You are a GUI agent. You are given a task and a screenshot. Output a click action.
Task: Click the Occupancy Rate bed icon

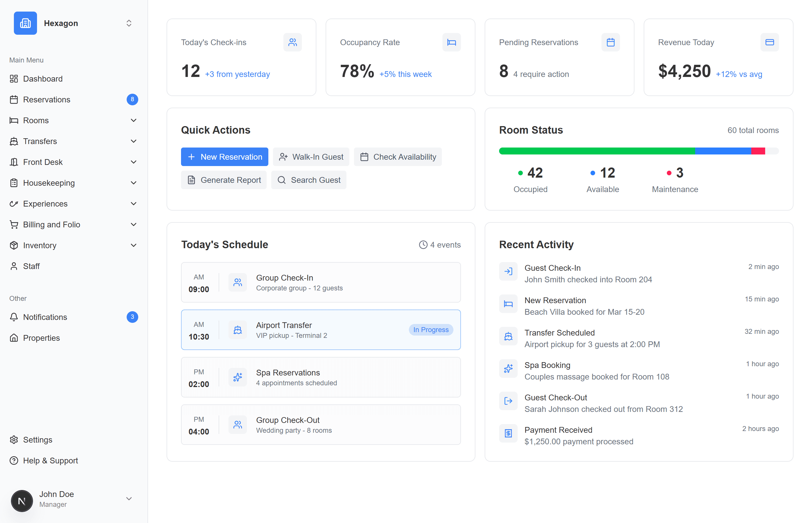(451, 42)
